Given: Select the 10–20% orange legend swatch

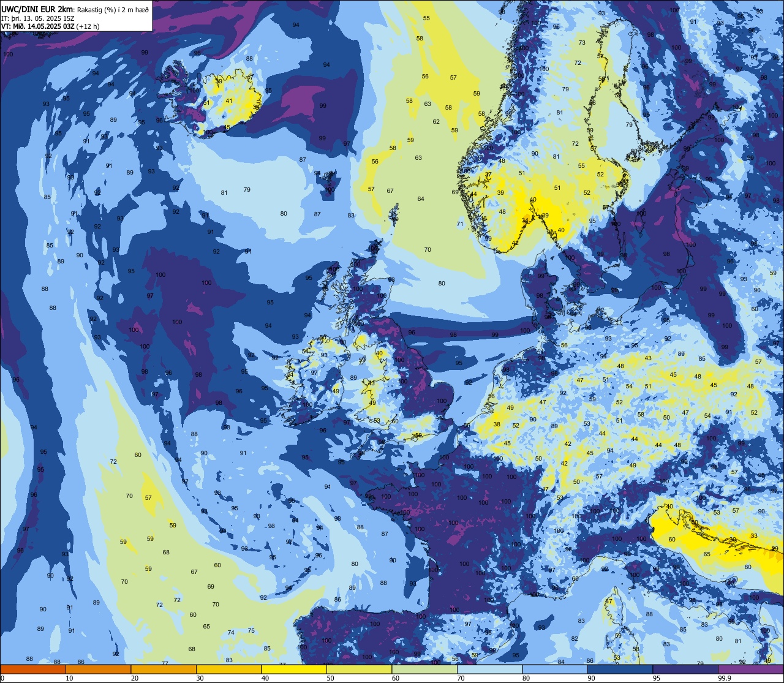Looking at the screenshot, I should [x=99, y=670].
